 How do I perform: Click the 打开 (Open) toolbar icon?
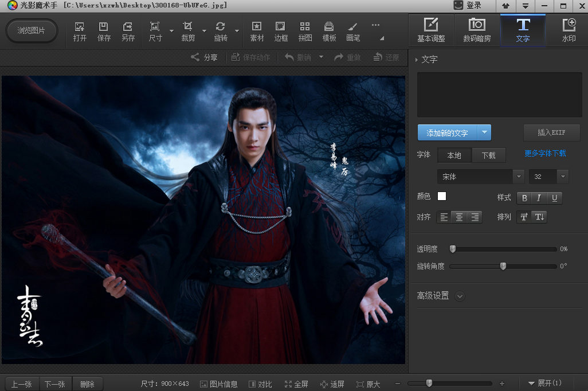(x=80, y=31)
